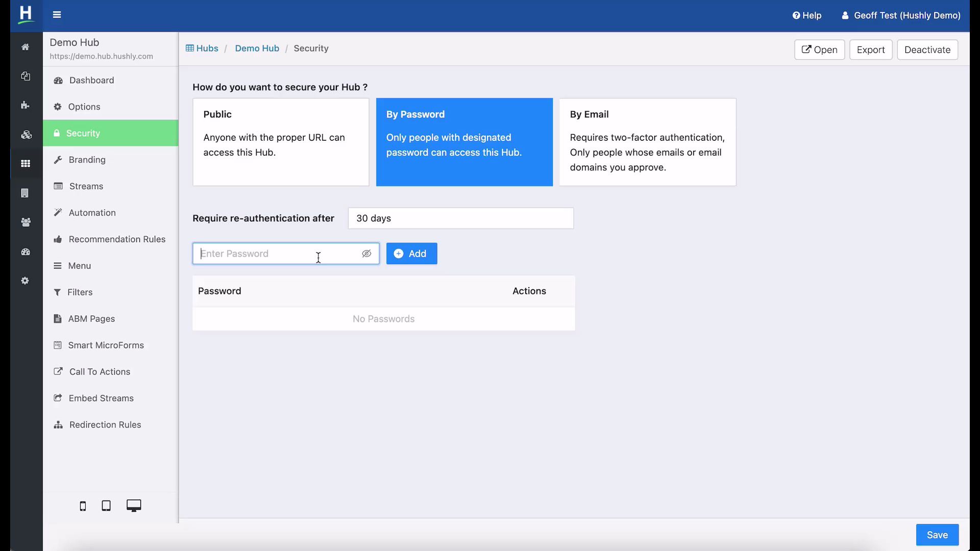Open the re-authentication period dropdown
This screenshot has height=551, width=980.
tap(460, 218)
